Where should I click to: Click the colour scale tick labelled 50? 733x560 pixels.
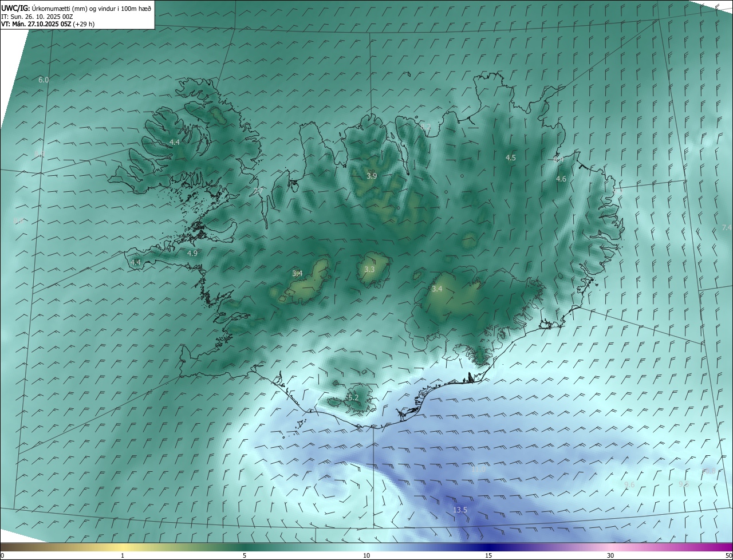(728, 555)
